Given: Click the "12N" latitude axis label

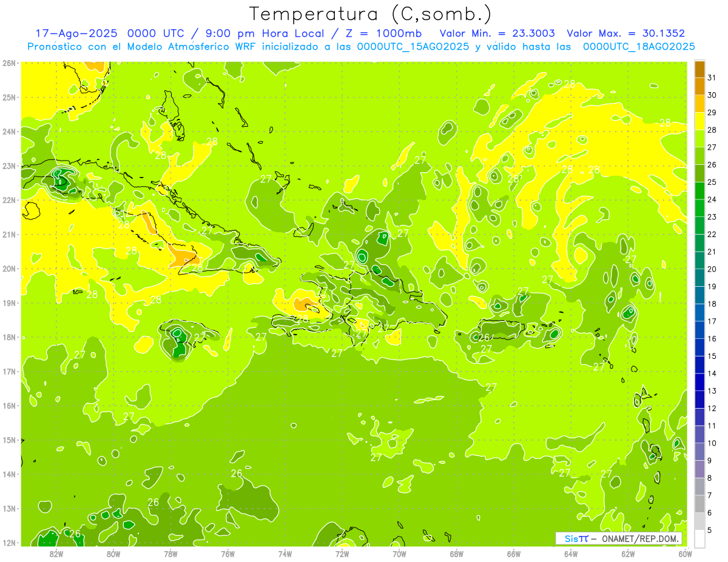Looking at the screenshot, I should pos(9,543).
